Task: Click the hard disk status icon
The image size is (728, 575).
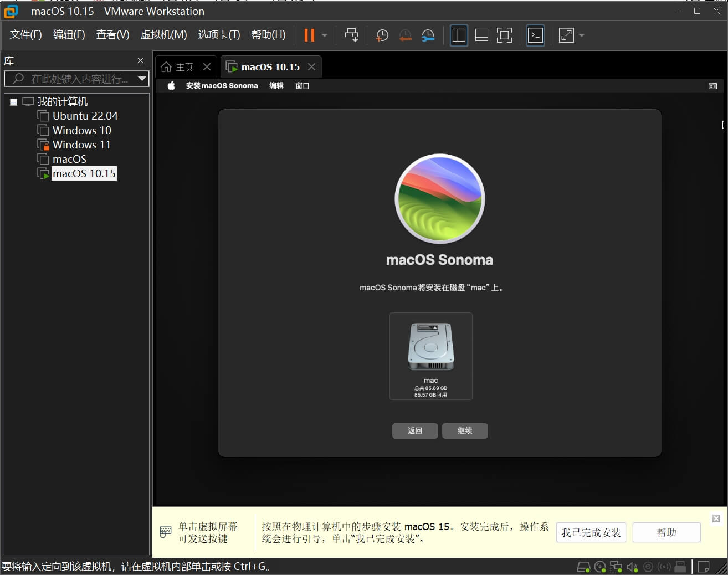Action: (x=583, y=567)
